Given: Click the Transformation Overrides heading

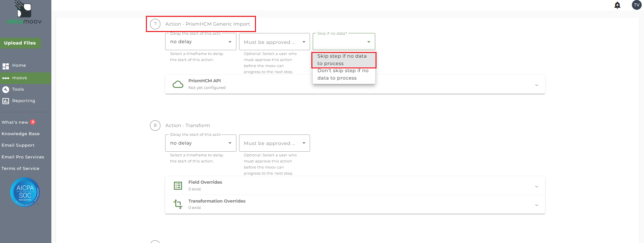Looking at the screenshot, I should click(x=217, y=201).
